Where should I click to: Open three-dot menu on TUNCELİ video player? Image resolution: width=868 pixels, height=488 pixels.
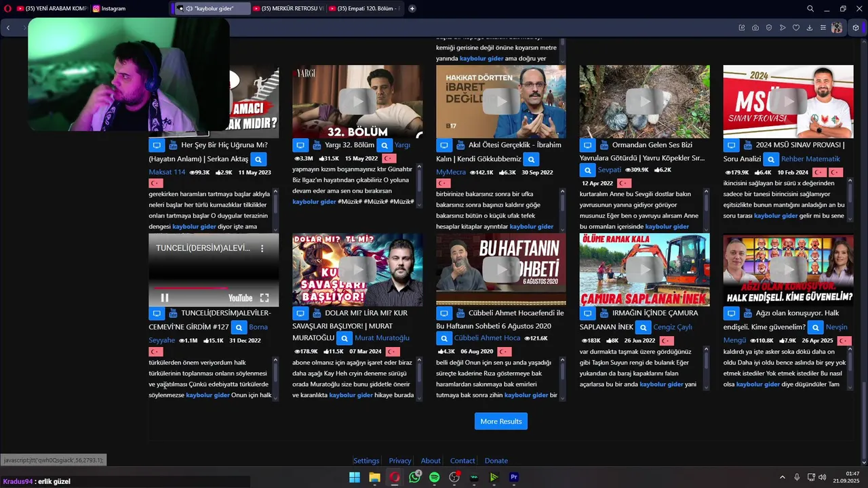262,249
